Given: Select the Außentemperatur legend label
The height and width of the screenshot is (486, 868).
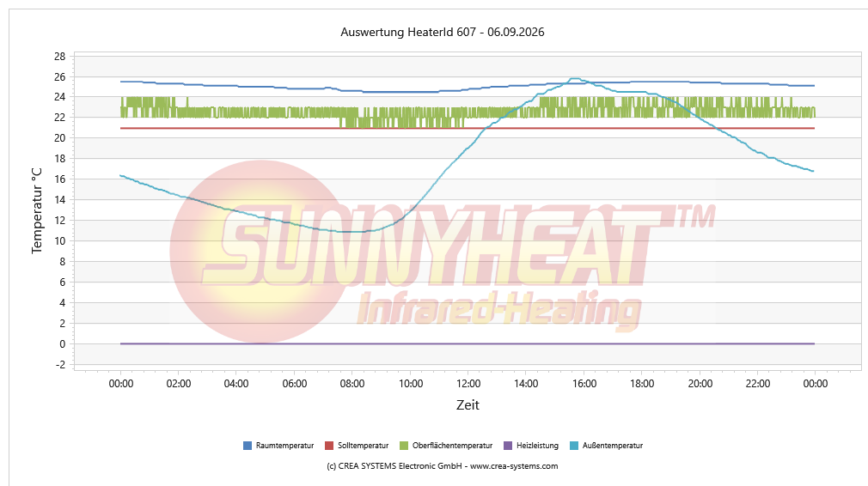Looking at the screenshot, I should coord(613,446).
